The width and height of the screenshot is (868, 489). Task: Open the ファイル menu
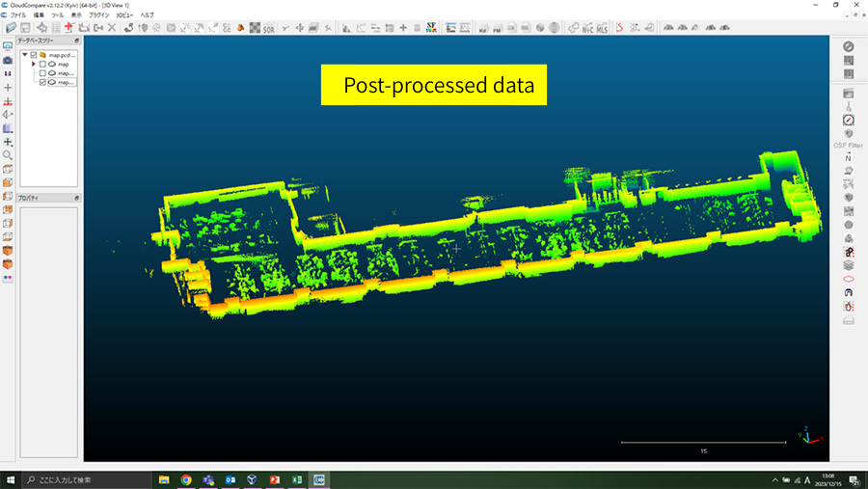(x=18, y=15)
